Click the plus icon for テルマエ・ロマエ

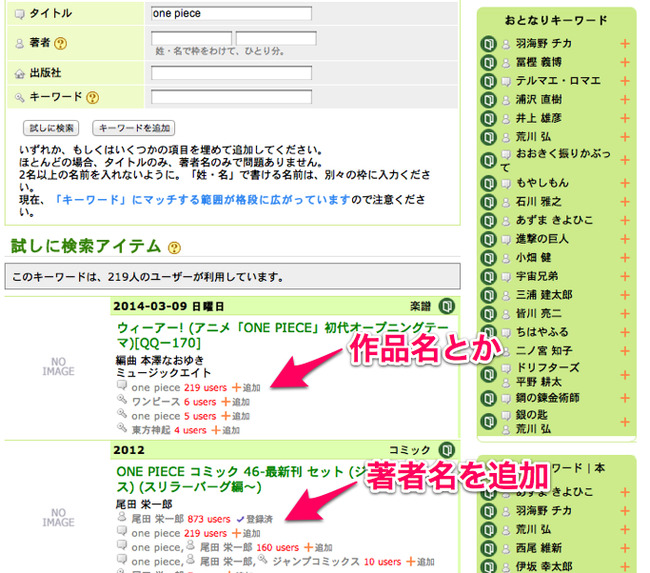(x=625, y=81)
